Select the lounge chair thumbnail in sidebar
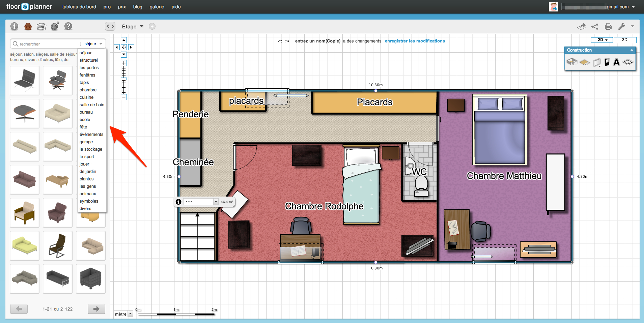Viewport: 644px width, 323px height. (x=57, y=81)
